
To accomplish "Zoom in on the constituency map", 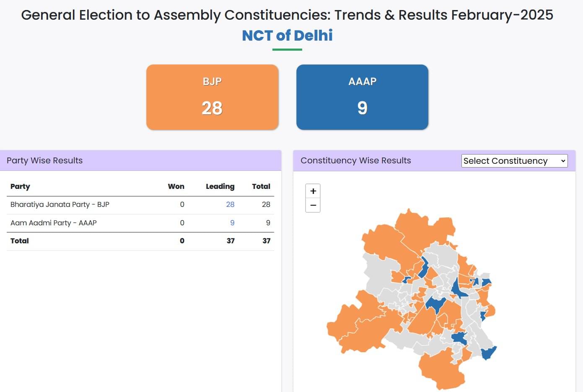I will (x=313, y=191).
